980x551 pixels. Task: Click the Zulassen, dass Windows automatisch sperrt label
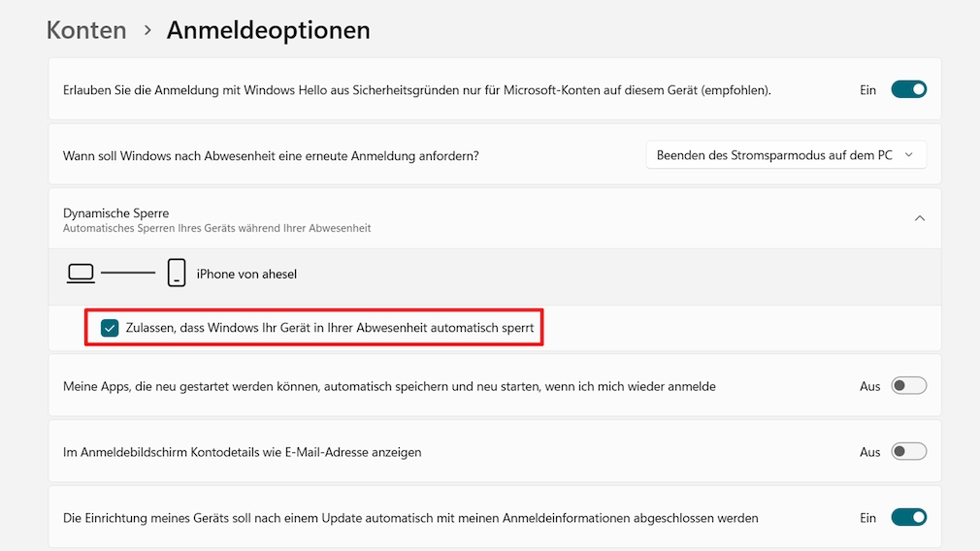pyautogui.click(x=329, y=328)
